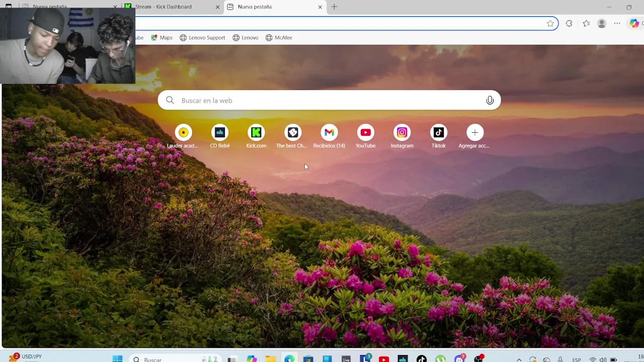Open the Favorites hub icon
This screenshot has width=644, height=362.
pos(586,24)
